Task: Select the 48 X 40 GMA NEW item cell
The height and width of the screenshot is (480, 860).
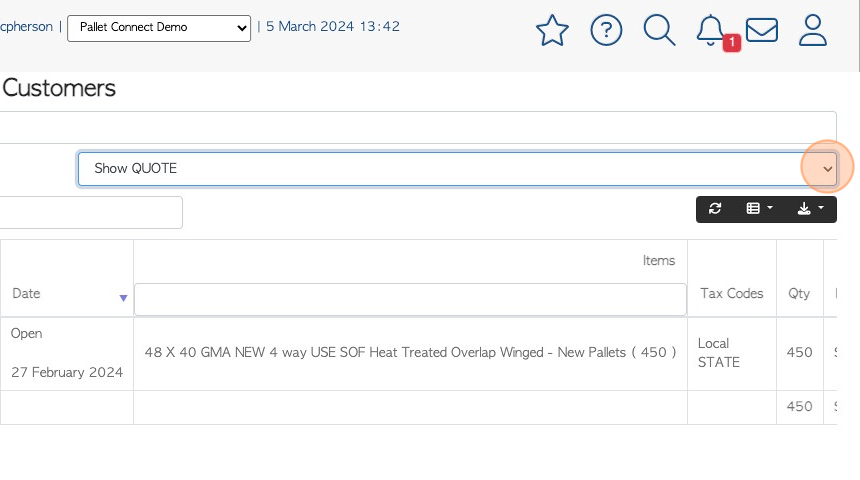Action: [410, 353]
